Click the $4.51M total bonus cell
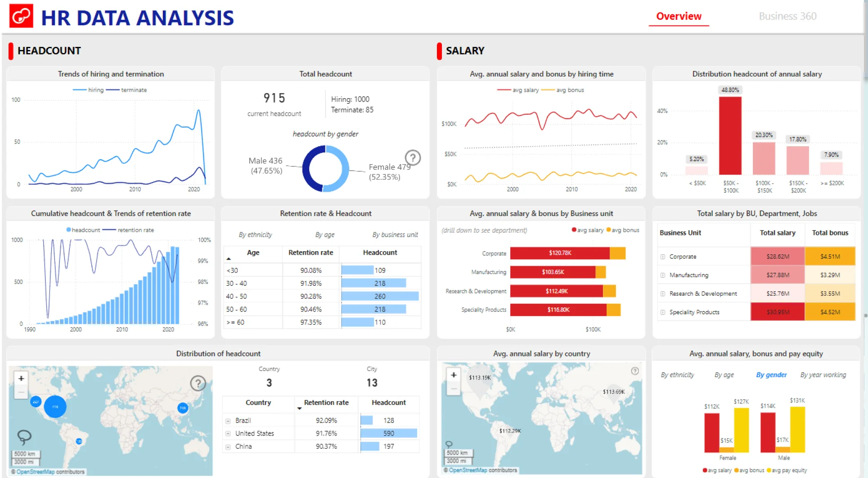Viewport: 868px width, 478px height. click(830, 257)
